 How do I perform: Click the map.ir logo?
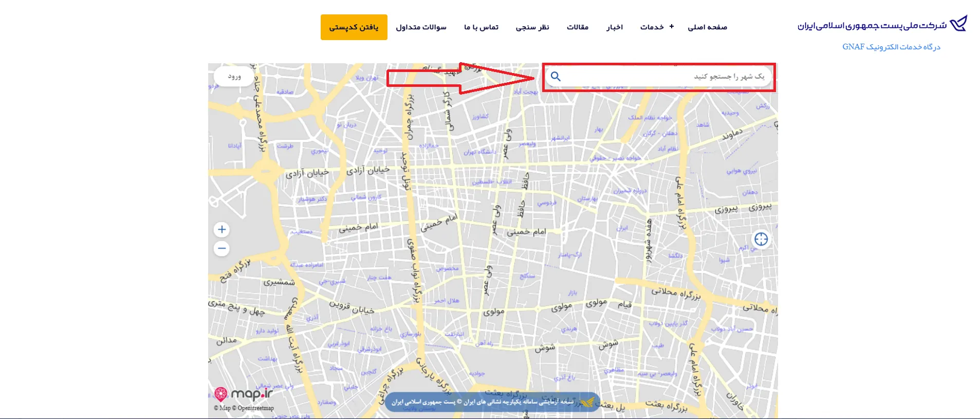pos(243,394)
